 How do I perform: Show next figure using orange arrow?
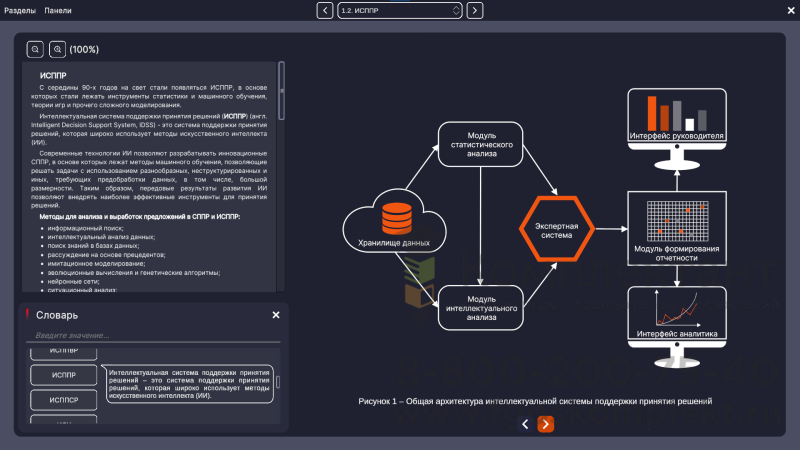[545, 424]
